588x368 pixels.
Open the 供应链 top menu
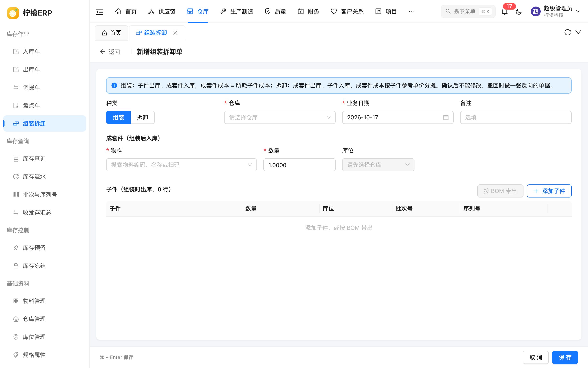point(162,11)
